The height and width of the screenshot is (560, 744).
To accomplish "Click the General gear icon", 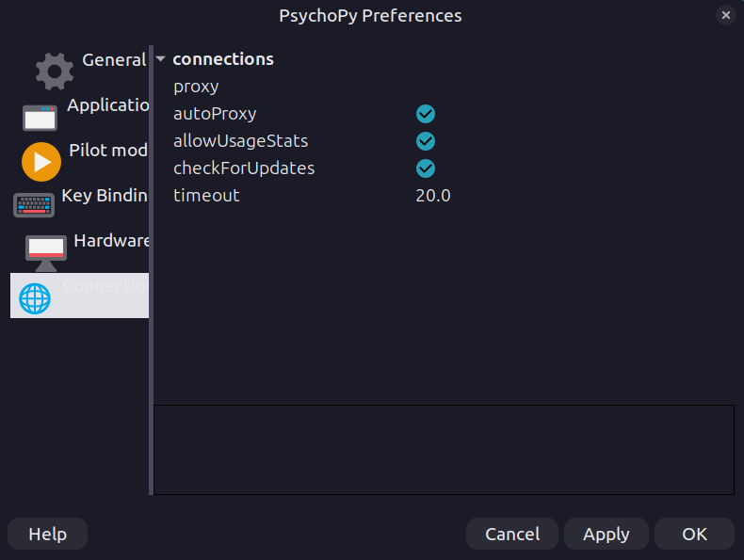I will click(55, 72).
